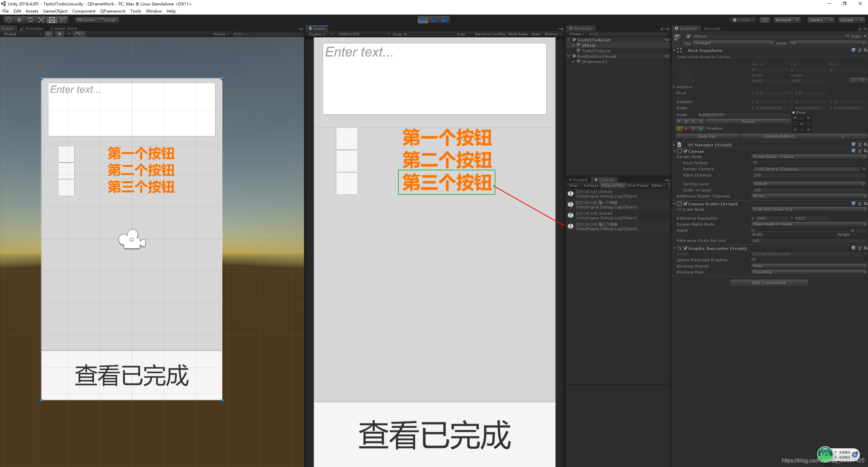Viewport: 868px width, 467px height.
Task: Open the cloud services icon
Action: pyautogui.click(x=765, y=20)
